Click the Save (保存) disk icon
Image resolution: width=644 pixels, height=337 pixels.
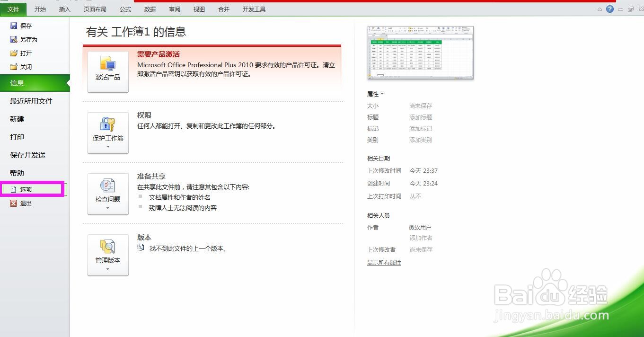14,26
